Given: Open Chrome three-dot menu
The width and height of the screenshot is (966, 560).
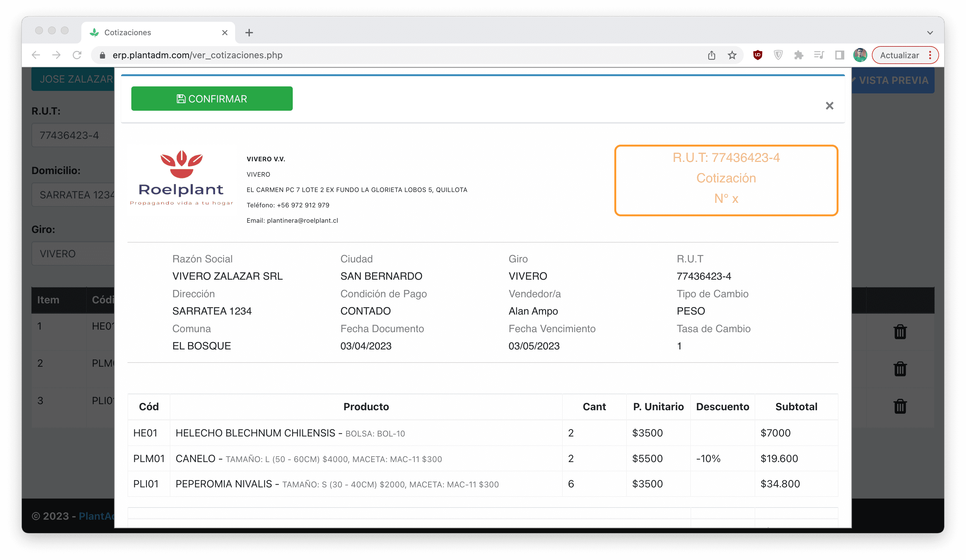Looking at the screenshot, I should [930, 55].
